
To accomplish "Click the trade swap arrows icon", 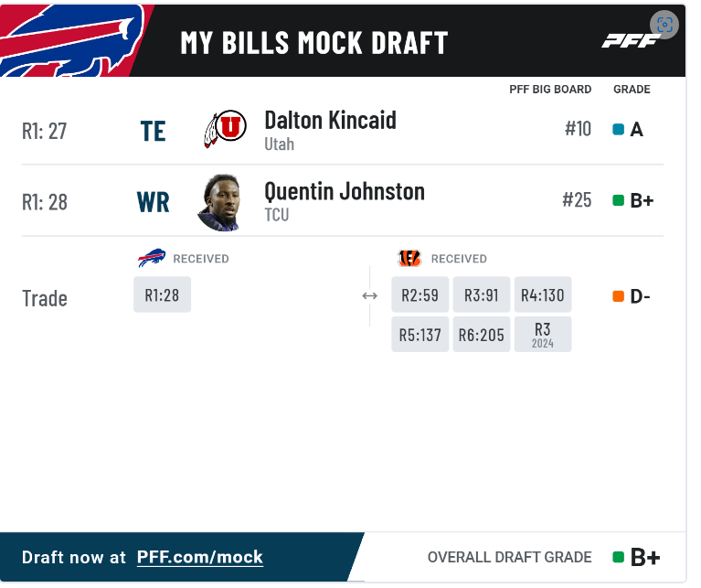I will 370,295.
